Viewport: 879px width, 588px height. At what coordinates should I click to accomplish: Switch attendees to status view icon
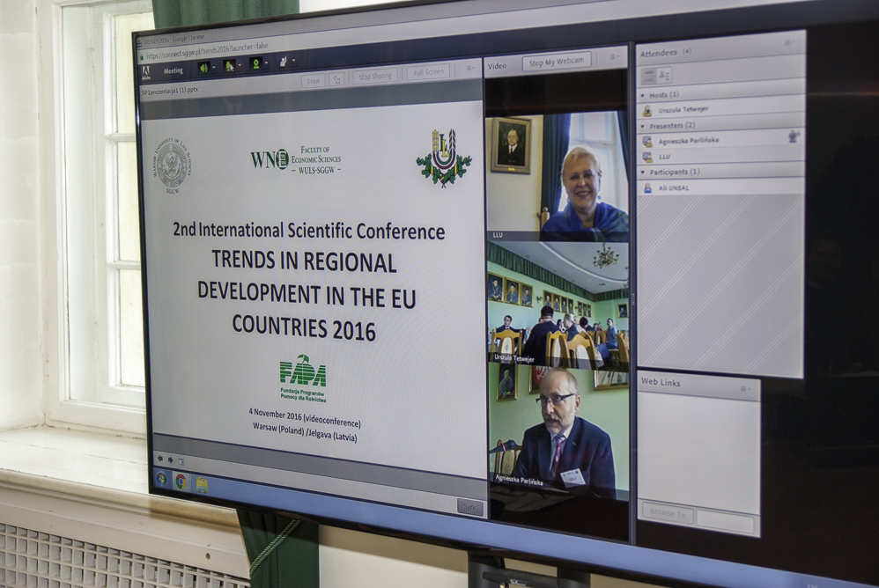664,76
